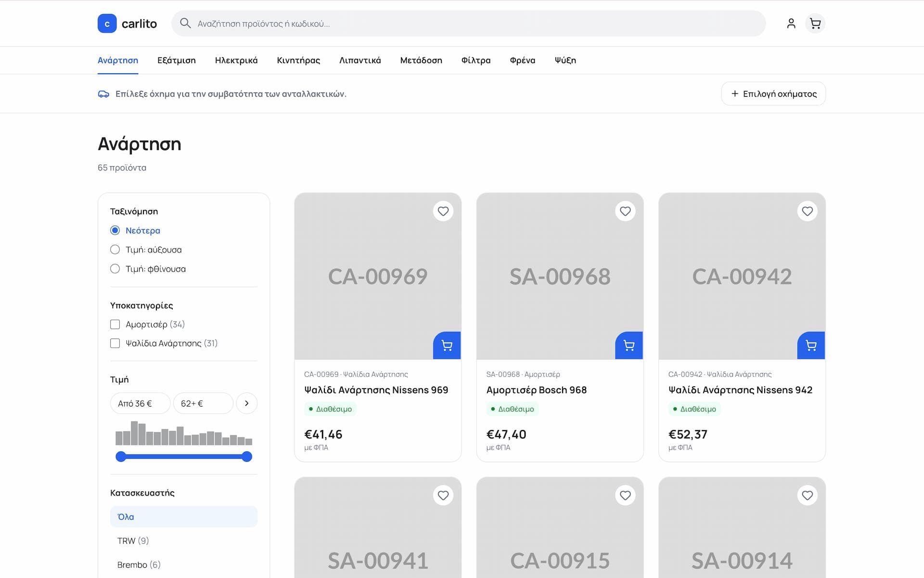Click the maximum price slider handle

[x=247, y=457]
